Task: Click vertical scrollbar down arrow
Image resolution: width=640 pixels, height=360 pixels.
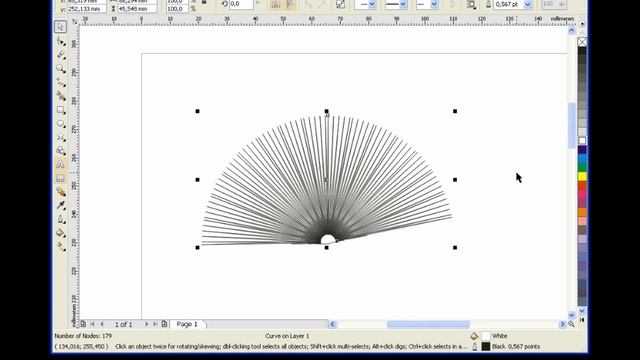Action: coord(571,315)
